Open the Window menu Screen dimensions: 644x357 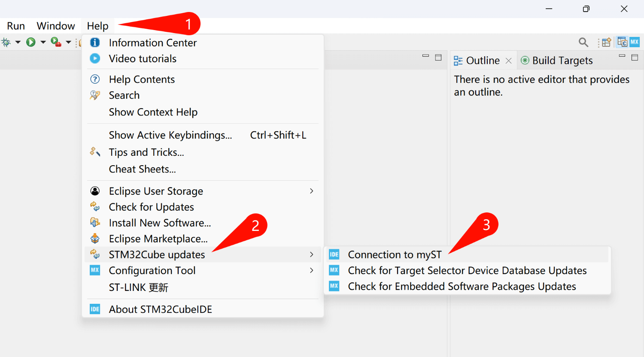tap(56, 26)
